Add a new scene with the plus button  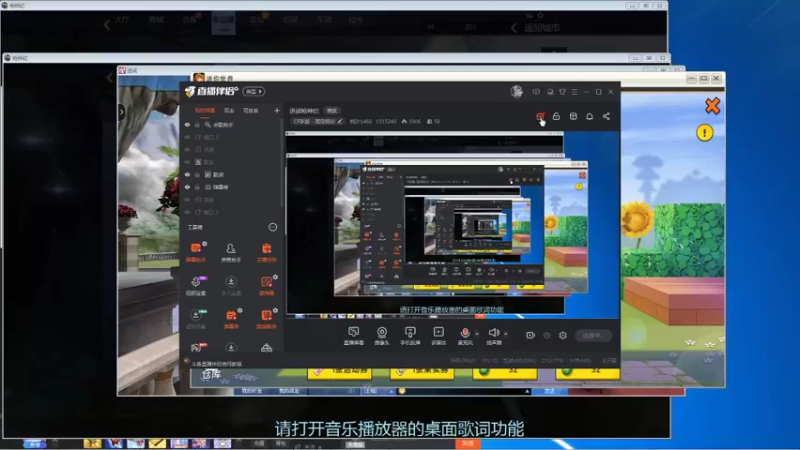[277, 110]
